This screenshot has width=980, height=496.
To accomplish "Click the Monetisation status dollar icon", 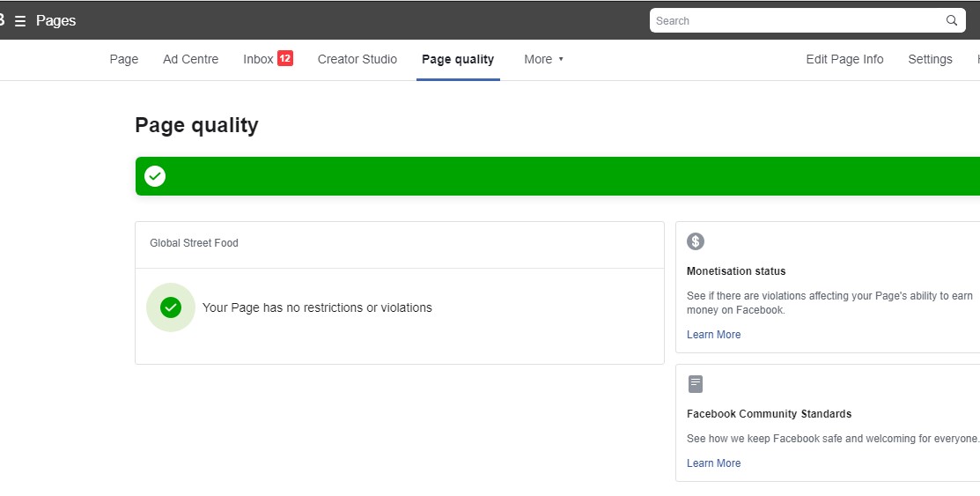I will pyautogui.click(x=695, y=241).
